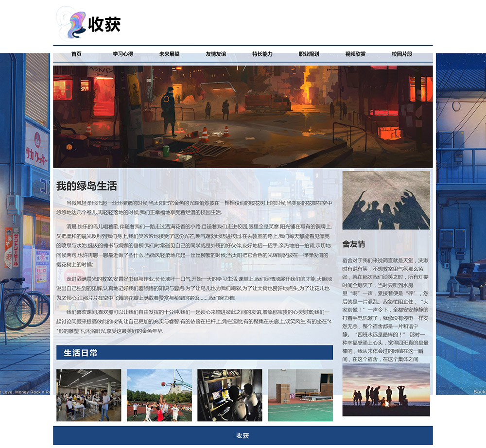View the indoor court with boxes photo
Screen dimensions: 486x448
click(300, 395)
